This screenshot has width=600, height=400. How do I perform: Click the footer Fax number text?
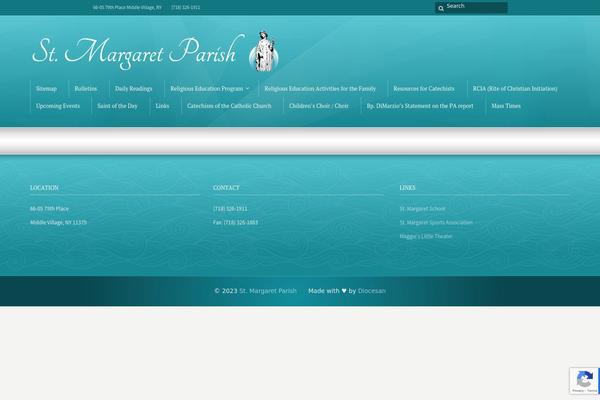[235, 222]
